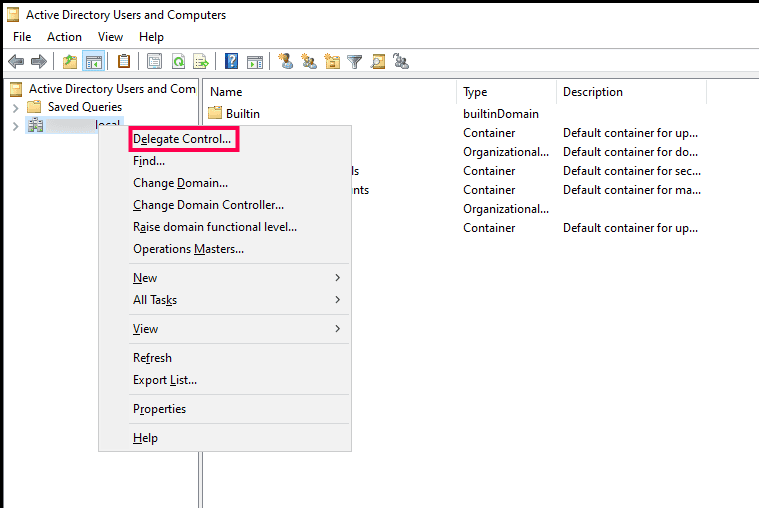Create new group with toolbar icon
759x508 pixels.
pos(309,62)
